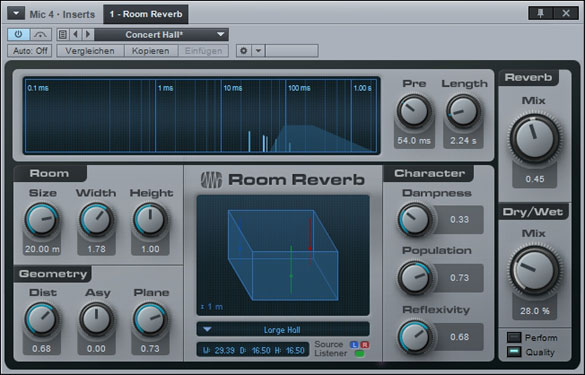The image size is (585, 375).
Task: Close the Room Reverb plugin window
Action: click(566, 13)
